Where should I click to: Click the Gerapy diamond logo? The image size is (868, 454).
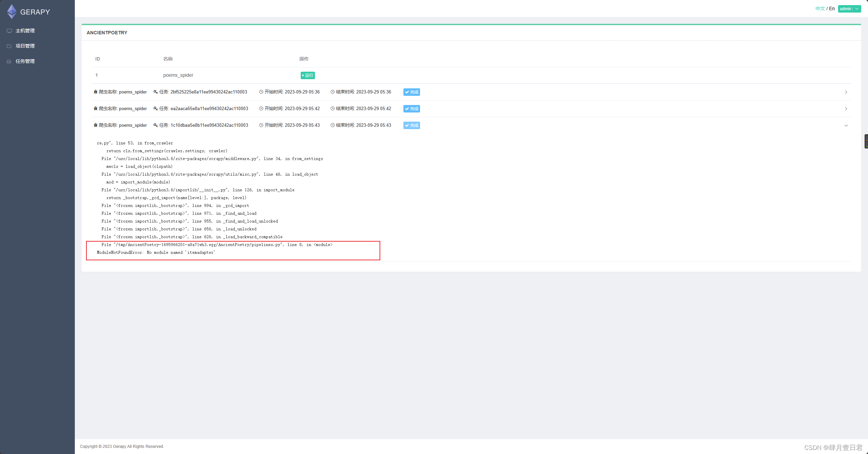pos(11,11)
